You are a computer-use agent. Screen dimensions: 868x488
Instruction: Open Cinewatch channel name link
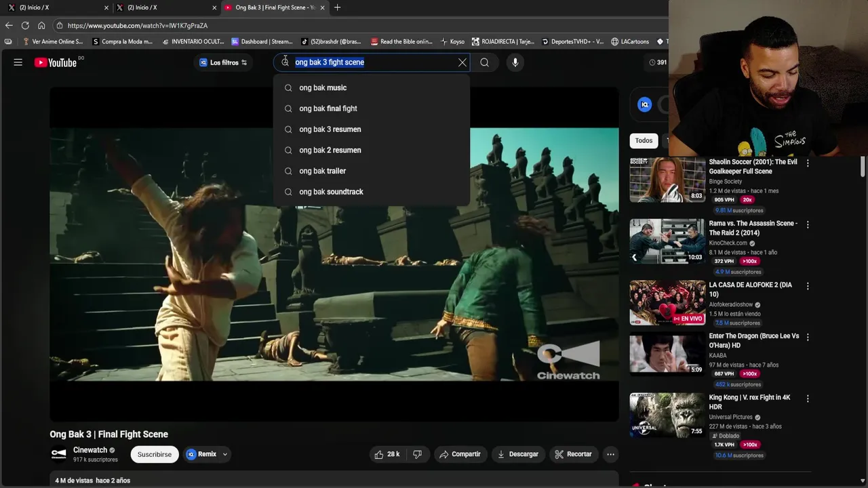90,450
